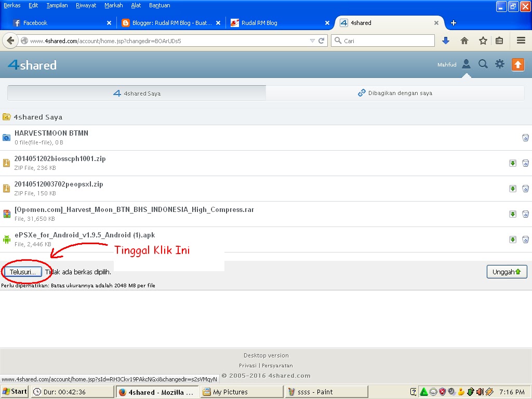Close the Blogger tab
532x399 pixels.
[218, 23]
